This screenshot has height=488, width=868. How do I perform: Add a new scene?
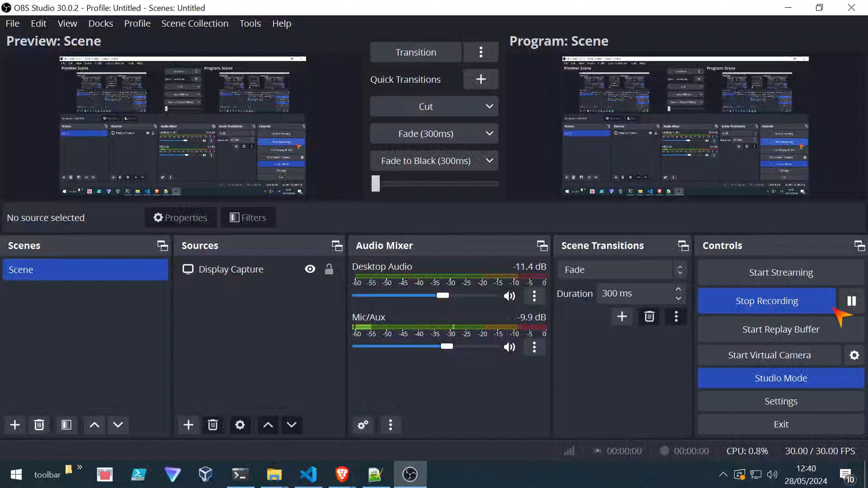tap(15, 425)
